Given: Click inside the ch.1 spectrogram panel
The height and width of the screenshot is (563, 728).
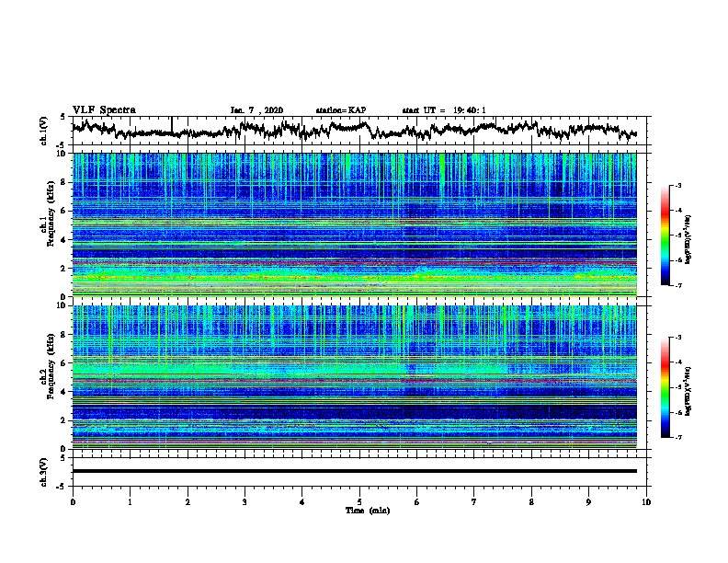Looking at the screenshot, I should tap(354, 224).
